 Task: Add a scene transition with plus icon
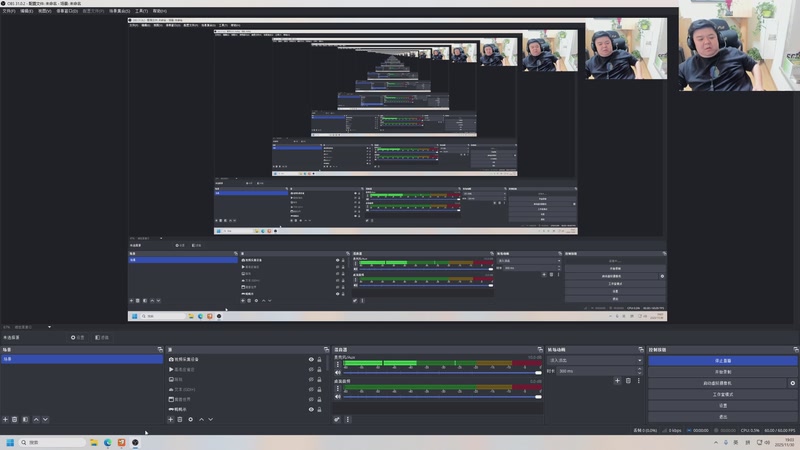tap(617, 381)
